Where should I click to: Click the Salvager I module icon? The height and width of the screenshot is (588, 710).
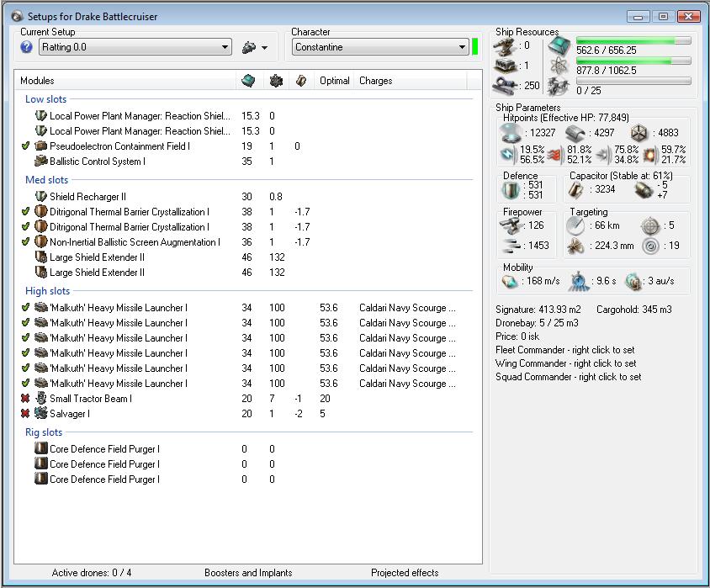(40, 414)
